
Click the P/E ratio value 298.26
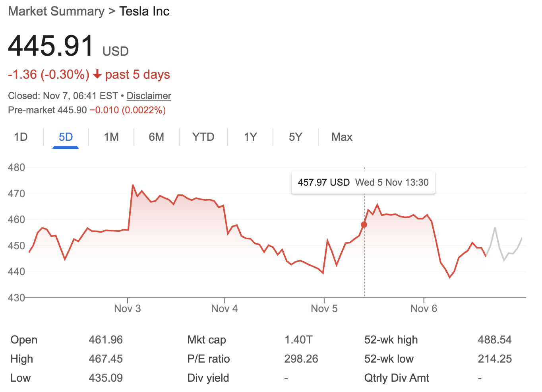point(301,359)
